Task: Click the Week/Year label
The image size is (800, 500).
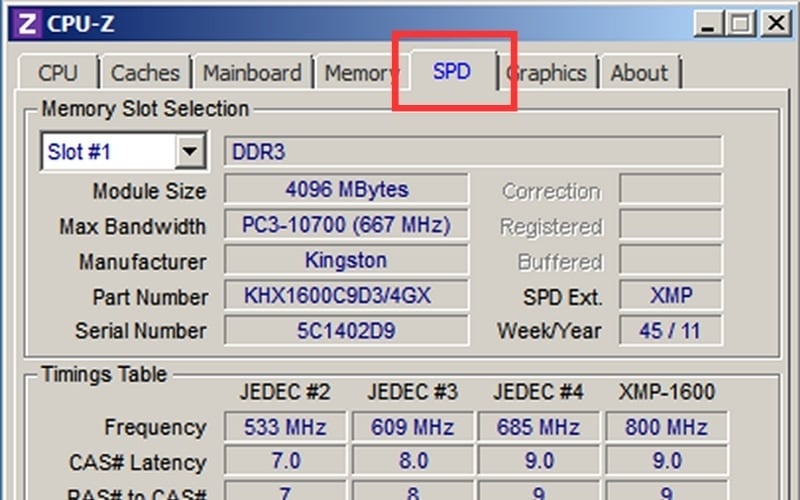Action: click(x=549, y=331)
